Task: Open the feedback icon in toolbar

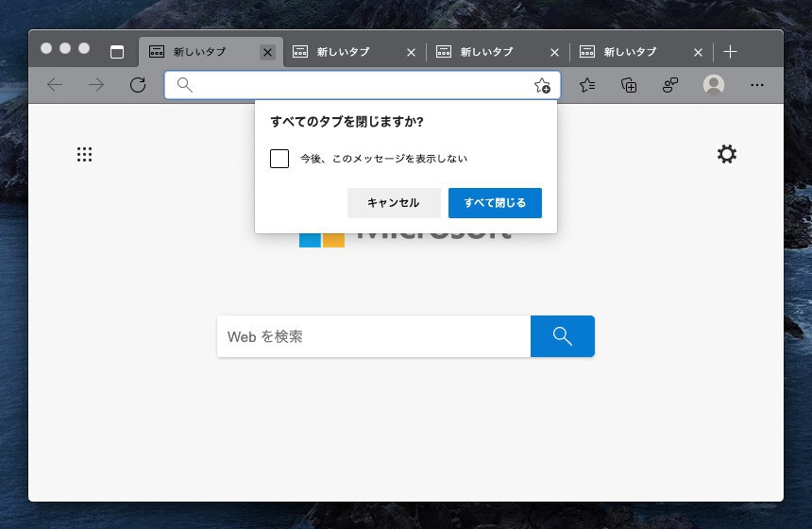Action: (x=670, y=85)
